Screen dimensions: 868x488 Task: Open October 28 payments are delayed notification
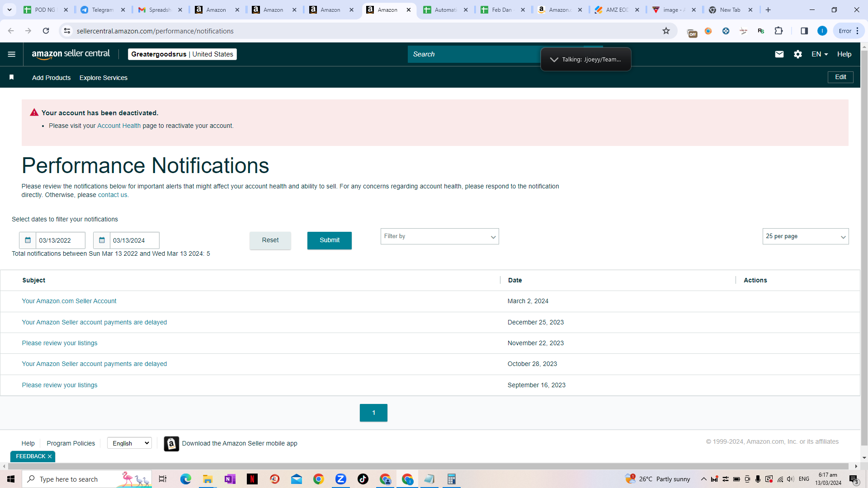point(94,364)
